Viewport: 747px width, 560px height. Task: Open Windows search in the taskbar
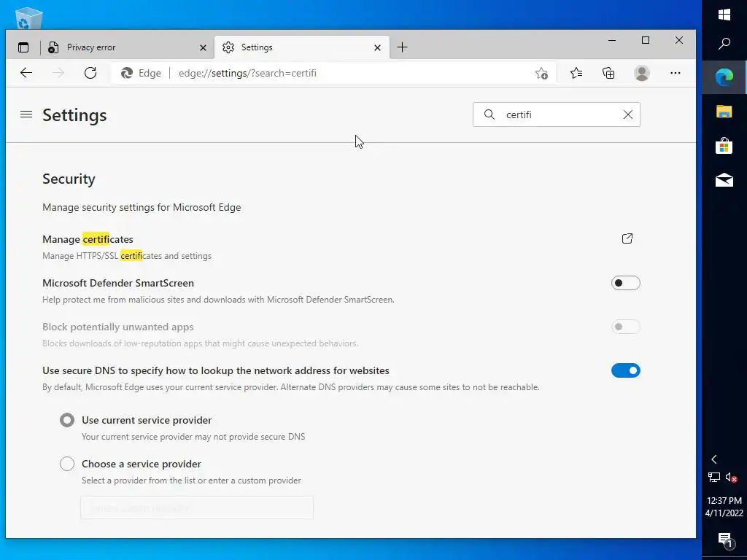click(x=724, y=44)
